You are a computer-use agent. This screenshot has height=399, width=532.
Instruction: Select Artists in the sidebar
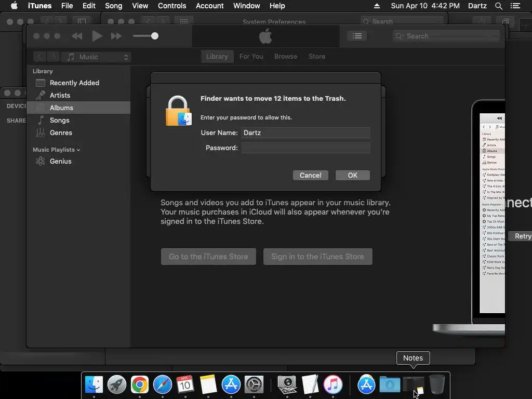(78, 96)
